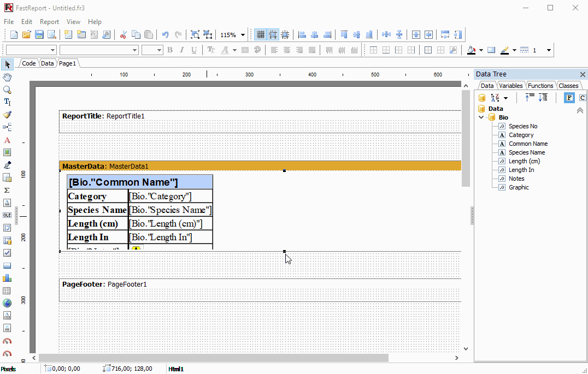Switch to the Functions tab in Data Tree

(x=540, y=86)
